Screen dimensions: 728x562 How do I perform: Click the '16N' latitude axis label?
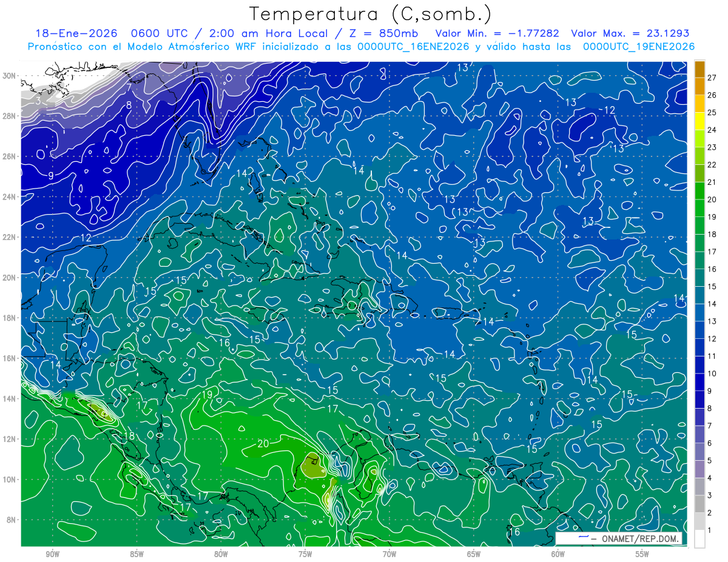(10, 358)
